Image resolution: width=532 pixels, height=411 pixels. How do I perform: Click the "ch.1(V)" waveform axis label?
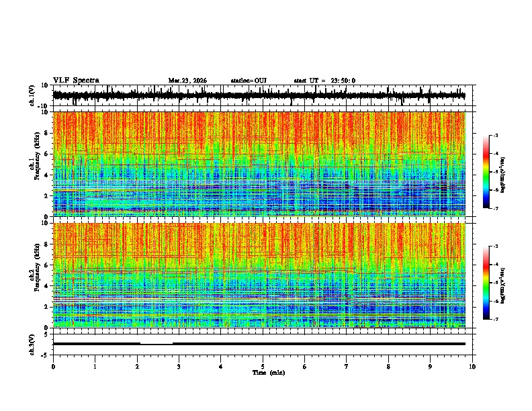32,95
